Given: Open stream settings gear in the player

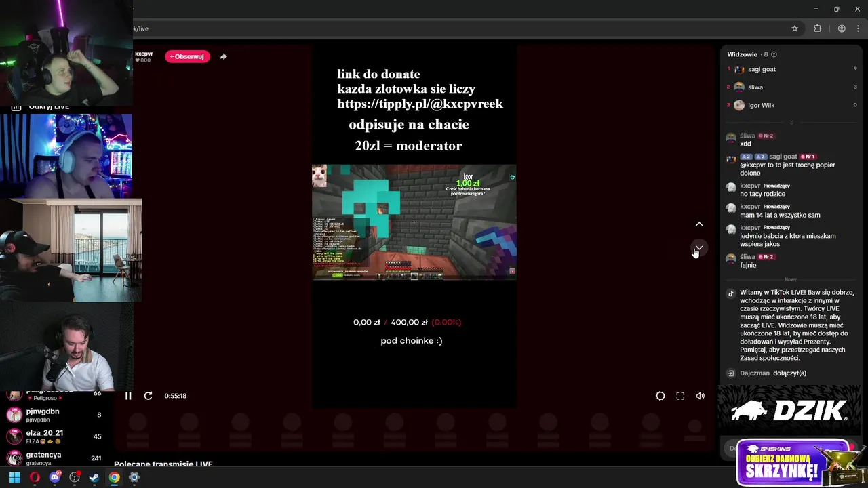Looking at the screenshot, I should 660,396.
